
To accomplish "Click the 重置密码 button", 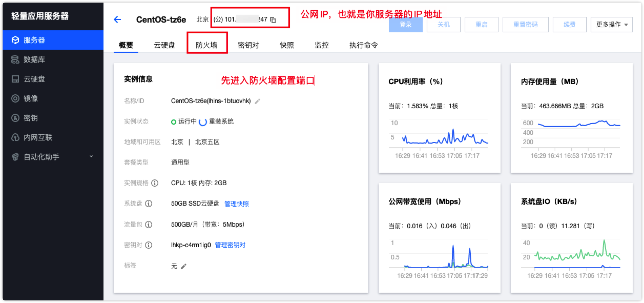I will click(525, 25).
